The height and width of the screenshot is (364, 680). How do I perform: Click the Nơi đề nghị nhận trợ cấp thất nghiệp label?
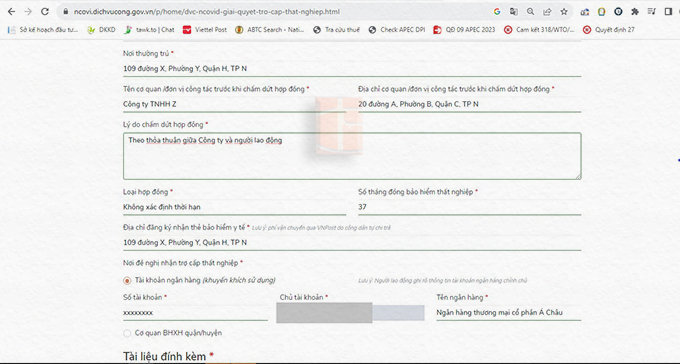coord(180,263)
